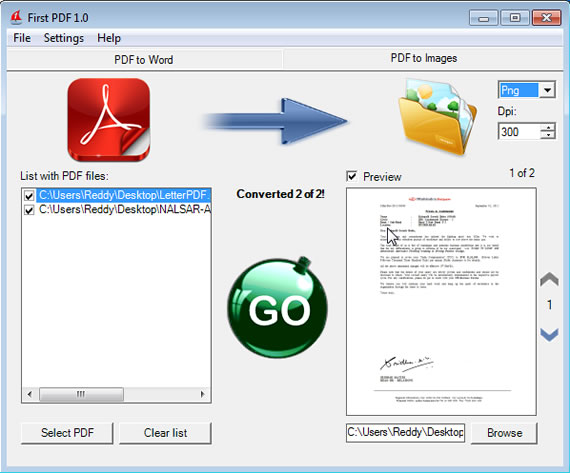Click the Dpi 300 input field
Screen dimensions: 570x473
(519, 132)
